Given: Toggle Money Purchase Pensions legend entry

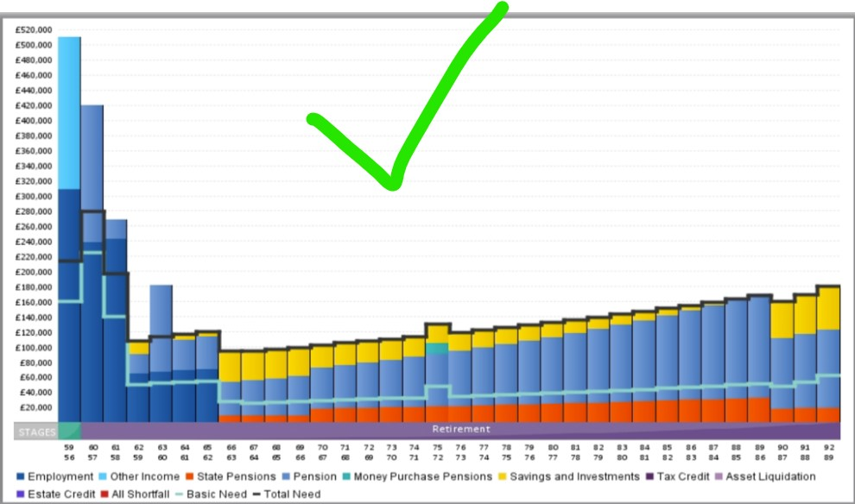Looking at the screenshot, I should [425, 477].
